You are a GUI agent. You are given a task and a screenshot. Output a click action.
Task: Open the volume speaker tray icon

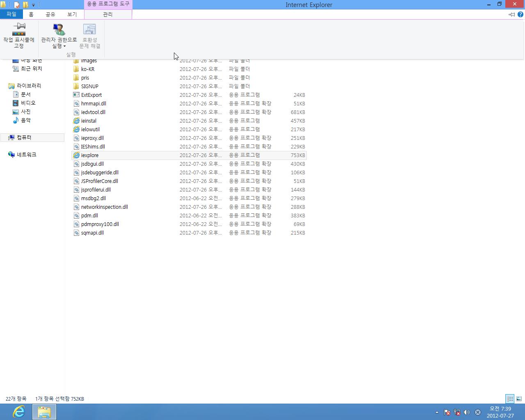click(467, 412)
